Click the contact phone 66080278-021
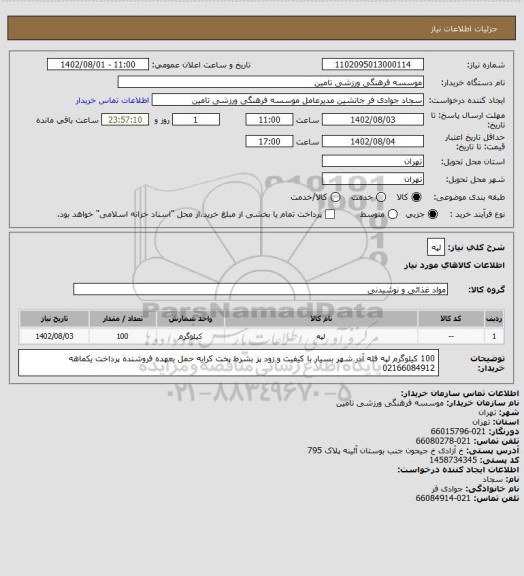The height and width of the screenshot is (576, 524). 443,441
